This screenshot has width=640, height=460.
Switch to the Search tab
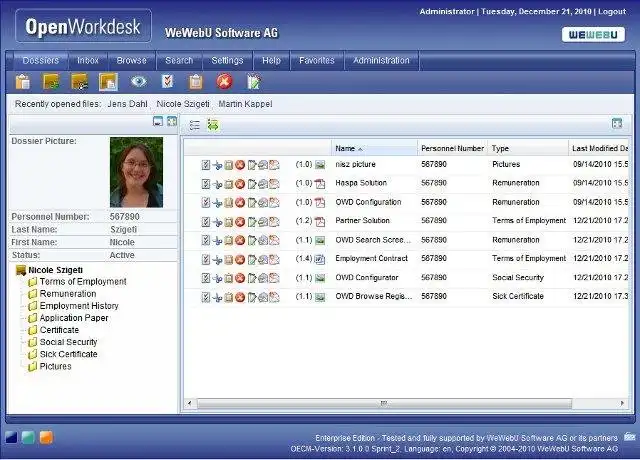tap(179, 60)
